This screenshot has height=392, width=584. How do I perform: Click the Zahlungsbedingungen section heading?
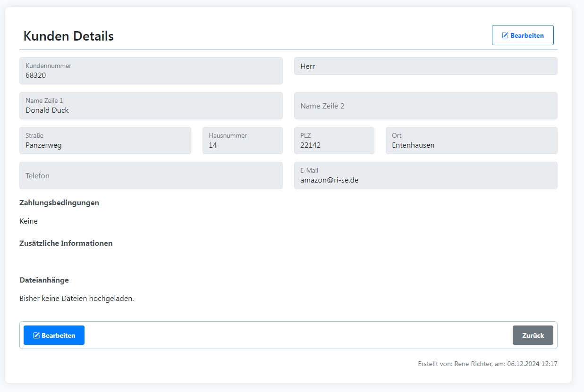[59, 203]
